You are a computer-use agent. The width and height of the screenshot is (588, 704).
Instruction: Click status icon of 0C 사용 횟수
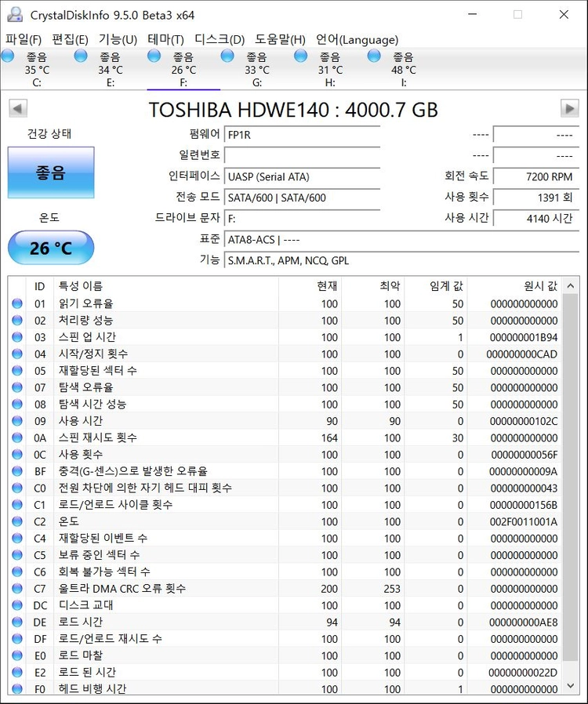[17, 455]
